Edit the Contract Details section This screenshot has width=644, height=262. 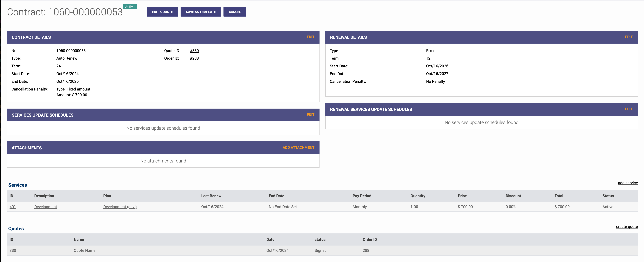click(x=310, y=37)
